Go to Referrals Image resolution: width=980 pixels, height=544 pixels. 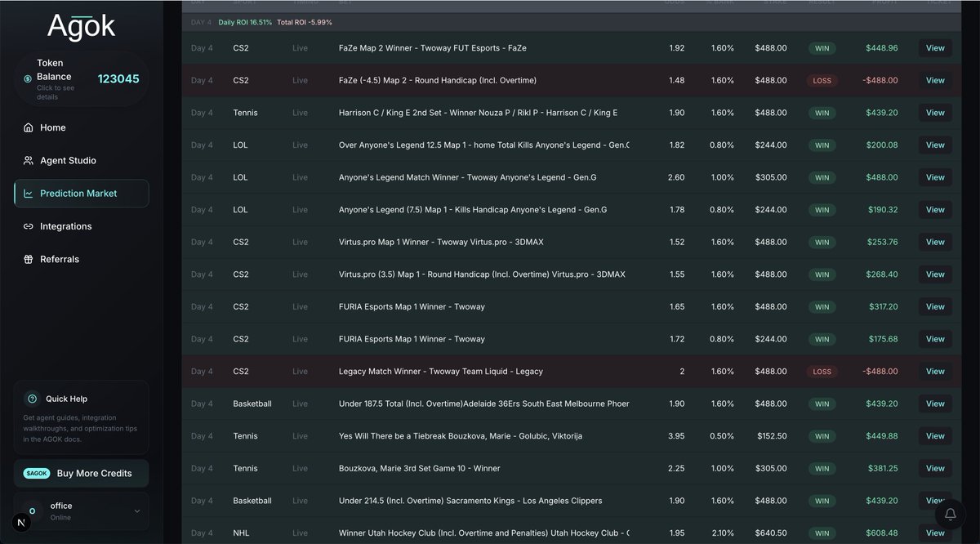[x=82, y=259]
